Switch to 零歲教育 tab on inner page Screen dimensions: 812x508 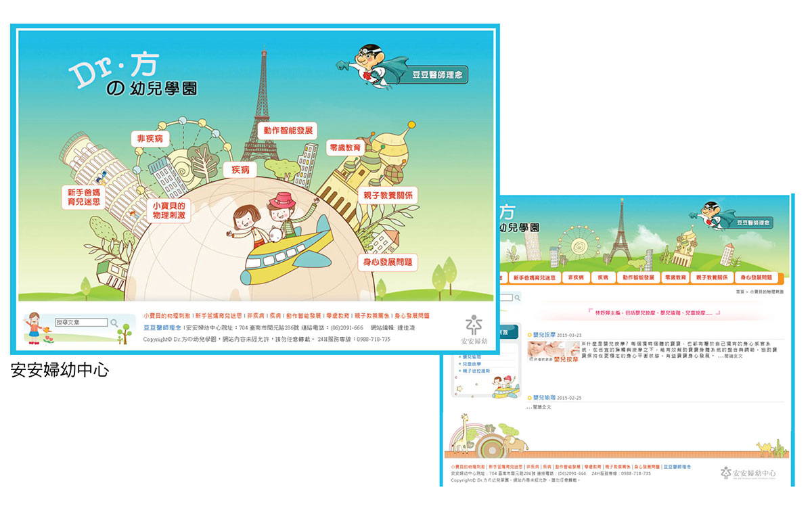[x=675, y=278]
